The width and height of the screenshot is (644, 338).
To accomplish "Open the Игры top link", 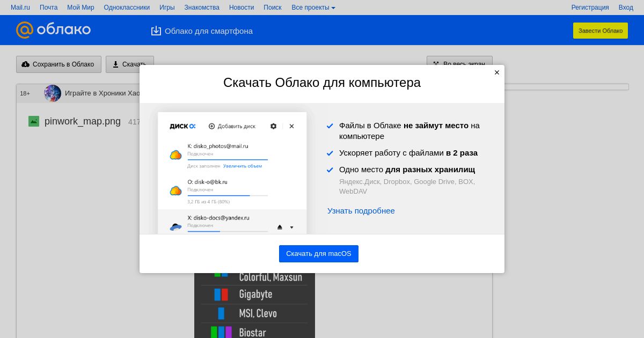I will 167,8.
